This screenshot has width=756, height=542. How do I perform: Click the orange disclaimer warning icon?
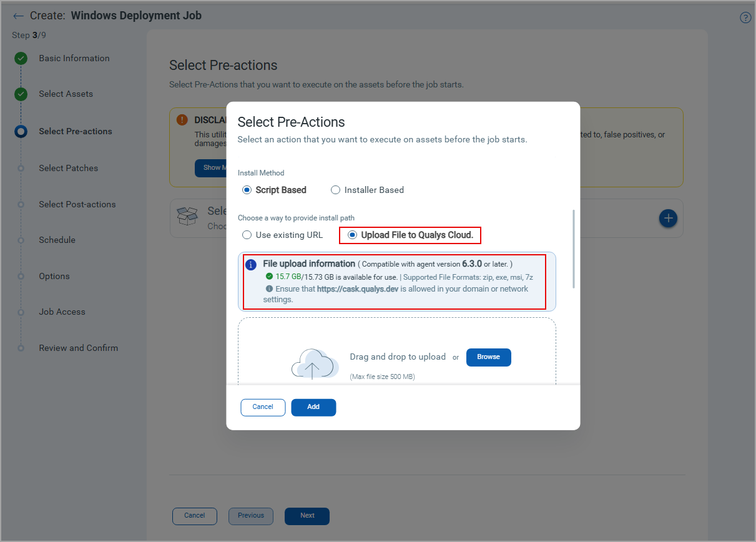(x=182, y=120)
